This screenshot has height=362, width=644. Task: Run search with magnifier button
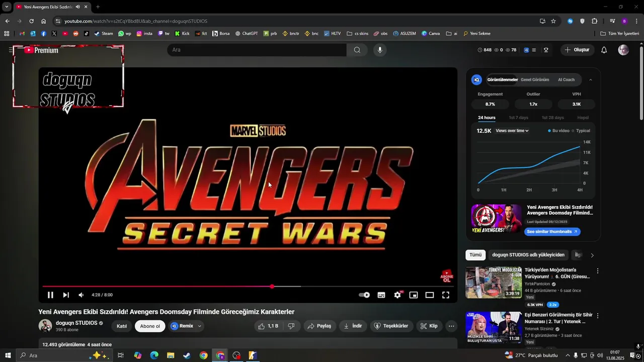click(x=357, y=50)
